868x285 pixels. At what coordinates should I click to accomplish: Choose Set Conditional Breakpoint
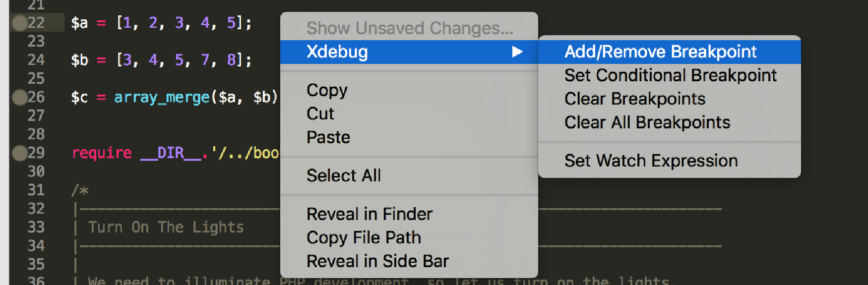[669, 75]
